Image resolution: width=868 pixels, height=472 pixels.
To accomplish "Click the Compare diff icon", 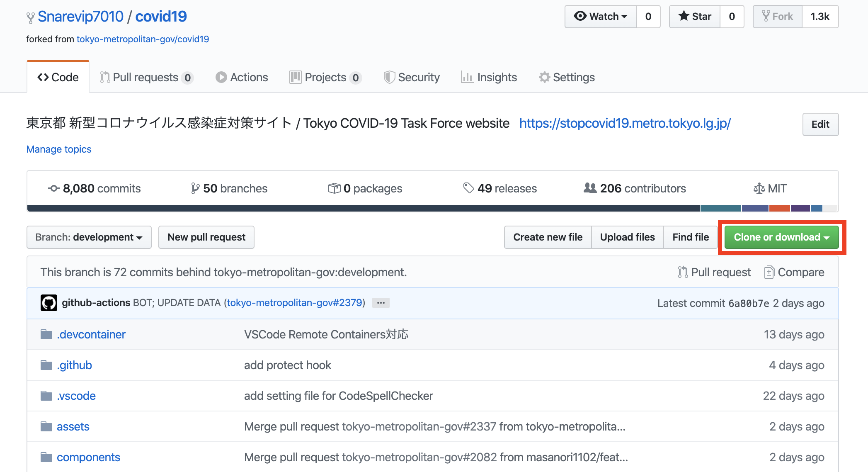I will pos(769,272).
